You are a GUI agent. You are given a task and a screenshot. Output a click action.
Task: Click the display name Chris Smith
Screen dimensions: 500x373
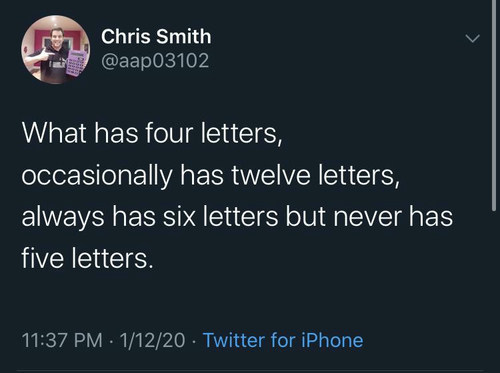(x=156, y=36)
